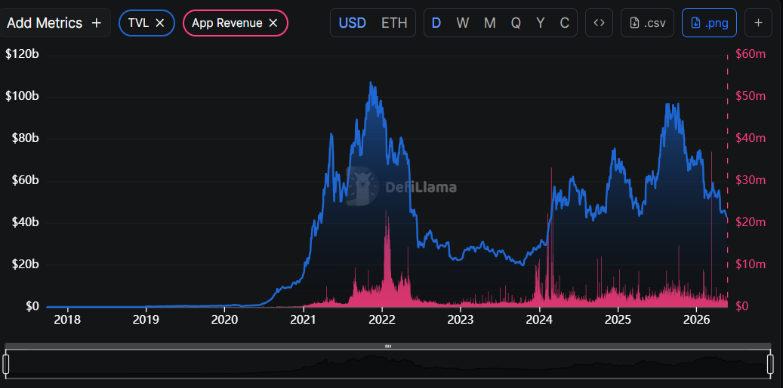Viewport: 783px width, 388px height.
Task: Set chart interval to W (weekly)
Action: point(462,23)
